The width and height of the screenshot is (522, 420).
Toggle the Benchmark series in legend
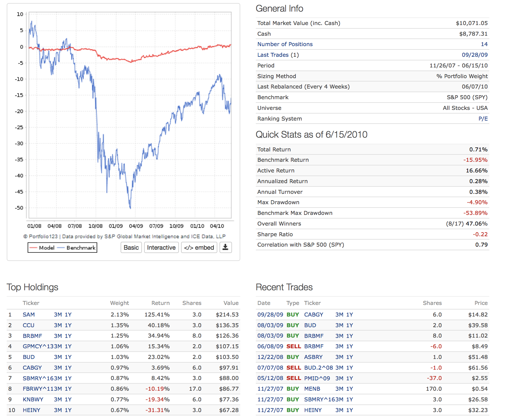[x=77, y=248]
